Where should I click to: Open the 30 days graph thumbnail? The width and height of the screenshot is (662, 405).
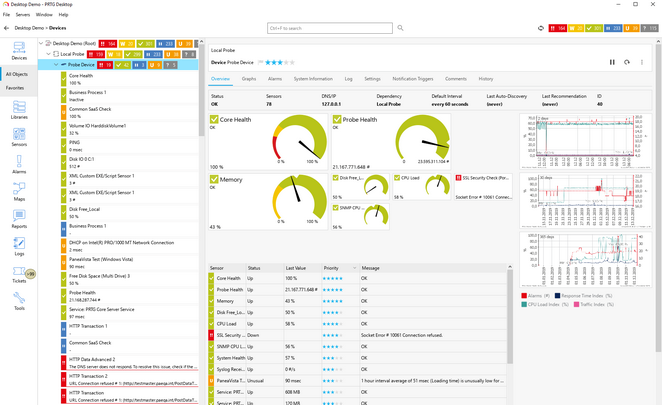[585, 201]
